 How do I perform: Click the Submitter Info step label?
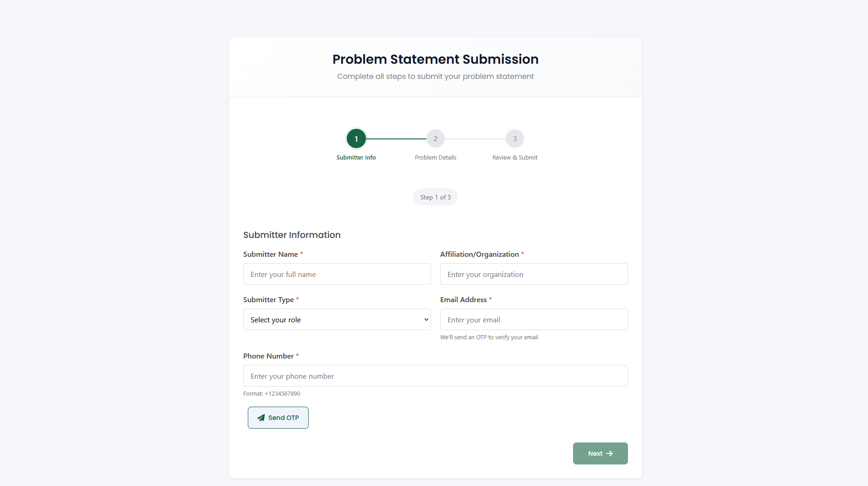tap(356, 157)
